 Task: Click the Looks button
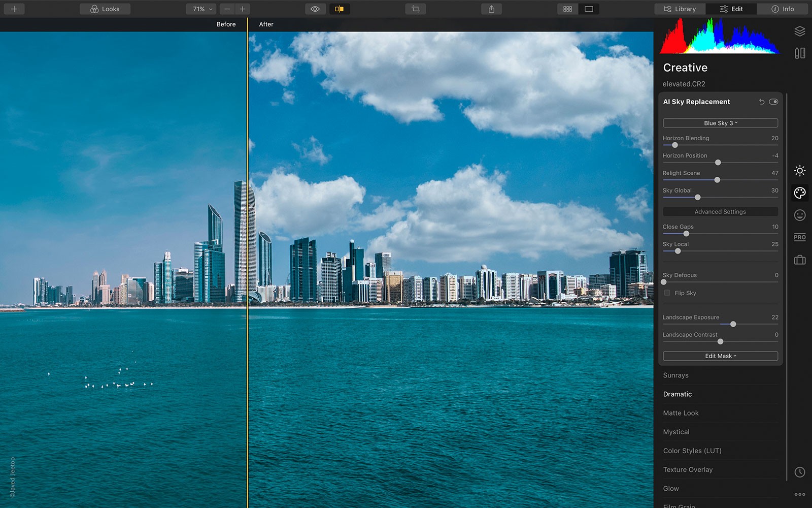click(105, 9)
